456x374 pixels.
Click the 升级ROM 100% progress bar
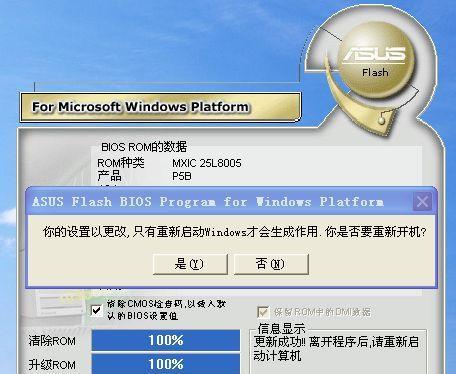pos(166,364)
